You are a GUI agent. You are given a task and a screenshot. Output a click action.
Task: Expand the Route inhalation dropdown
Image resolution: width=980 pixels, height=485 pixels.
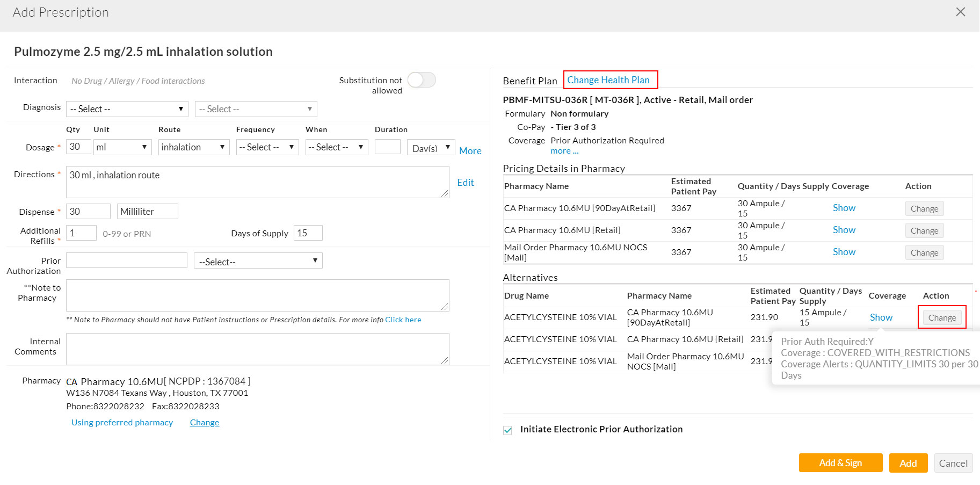coord(193,147)
